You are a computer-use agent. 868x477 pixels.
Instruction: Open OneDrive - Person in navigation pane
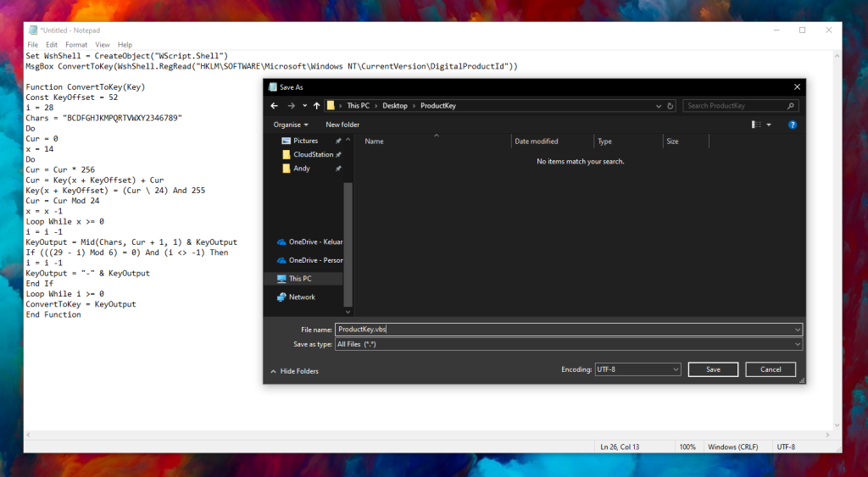tap(310, 260)
